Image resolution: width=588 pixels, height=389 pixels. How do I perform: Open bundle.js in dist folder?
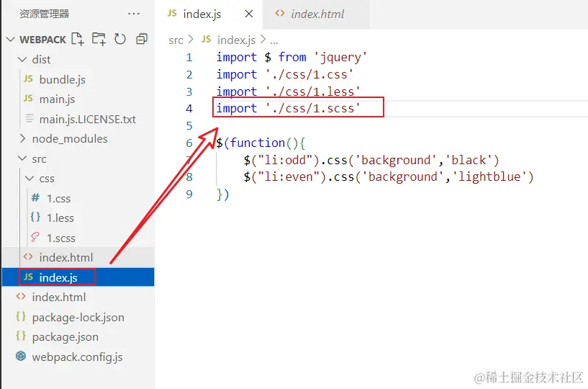(x=62, y=79)
